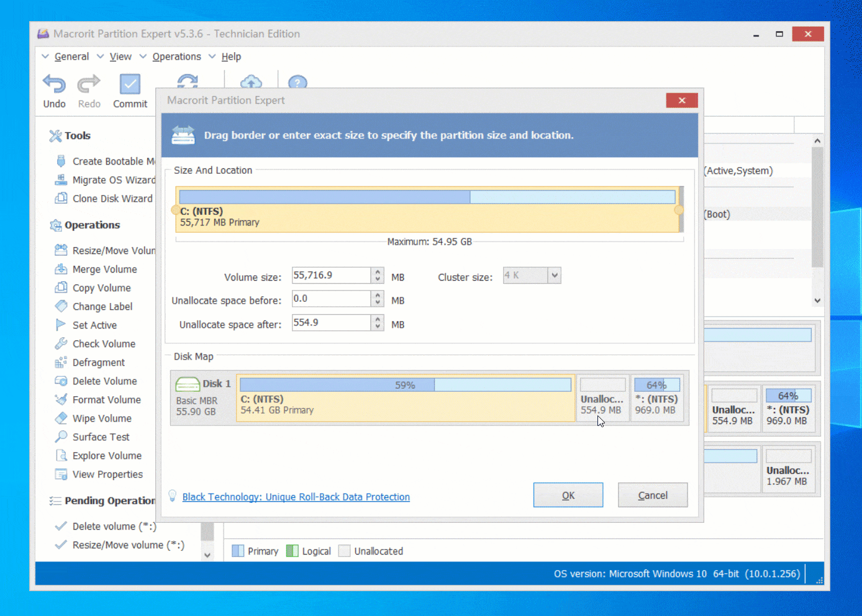This screenshot has width=862, height=616.
Task: Select the Defragment operation
Action: click(98, 362)
